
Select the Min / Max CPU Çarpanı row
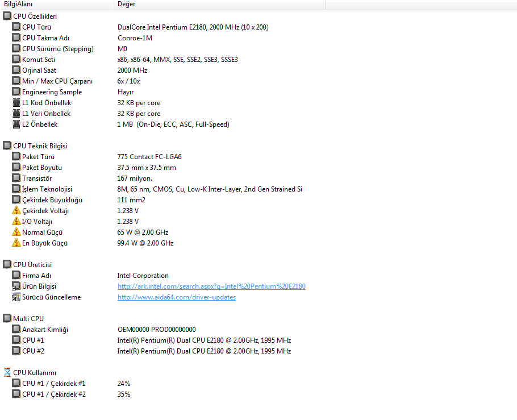pos(57,81)
